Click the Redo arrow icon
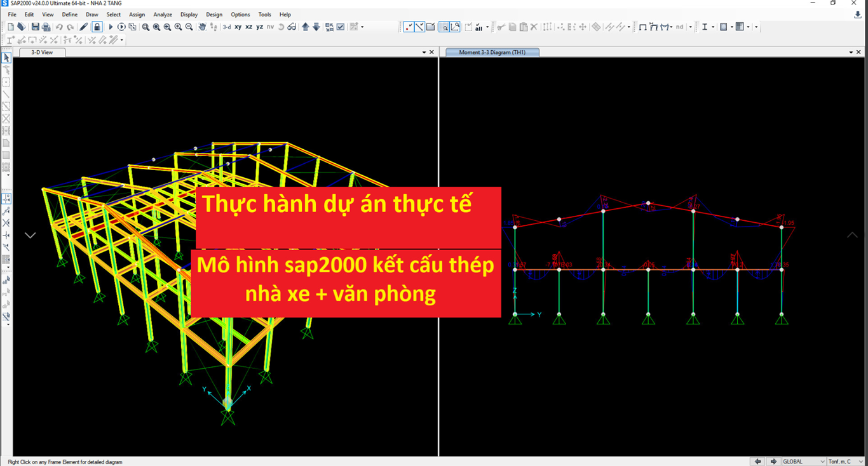This screenshot has height=466, width=868. pos(70,27)
